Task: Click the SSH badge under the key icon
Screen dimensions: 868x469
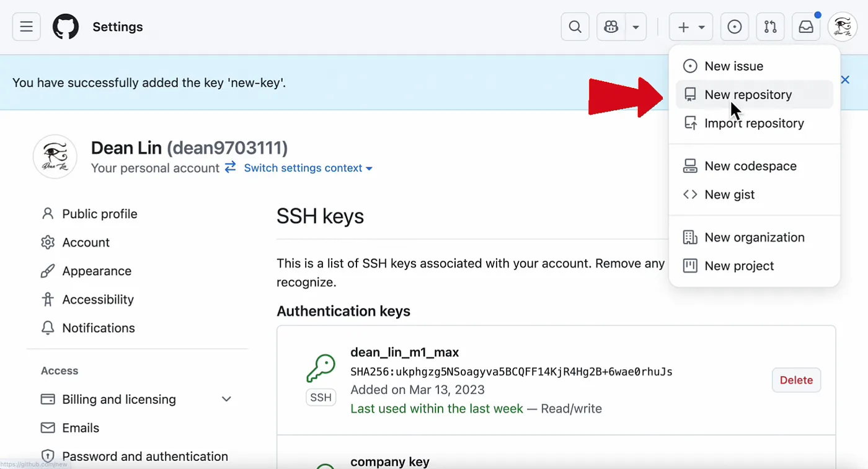Action: (x=321, y=398)
